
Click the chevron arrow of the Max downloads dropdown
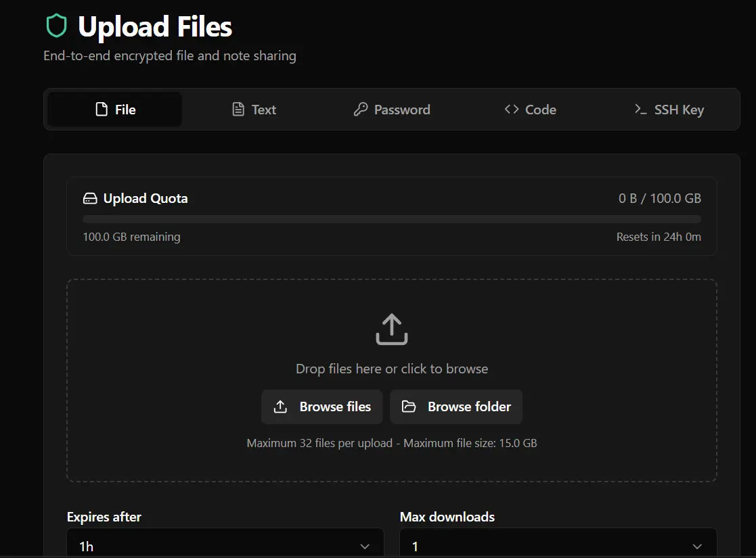point(697,547)
